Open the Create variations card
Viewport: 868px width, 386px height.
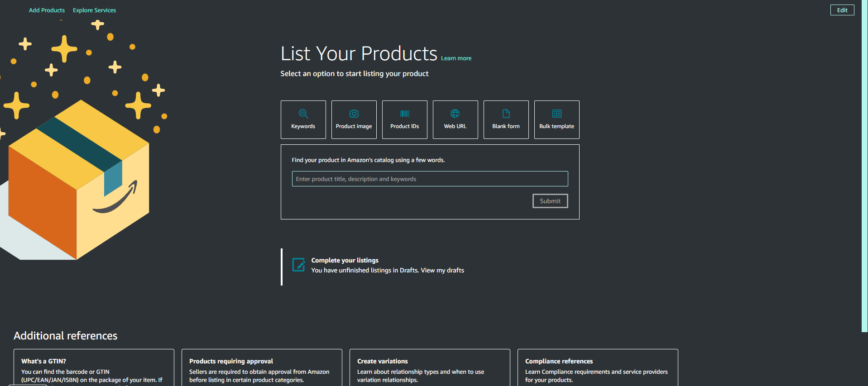pos(430,367)
